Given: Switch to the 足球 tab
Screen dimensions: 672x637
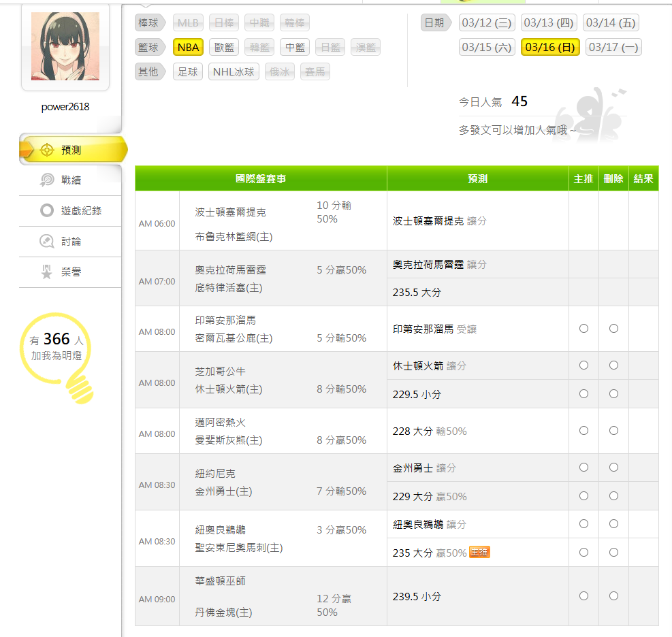Looking at the screenshot, I should (x=188, y=71).
